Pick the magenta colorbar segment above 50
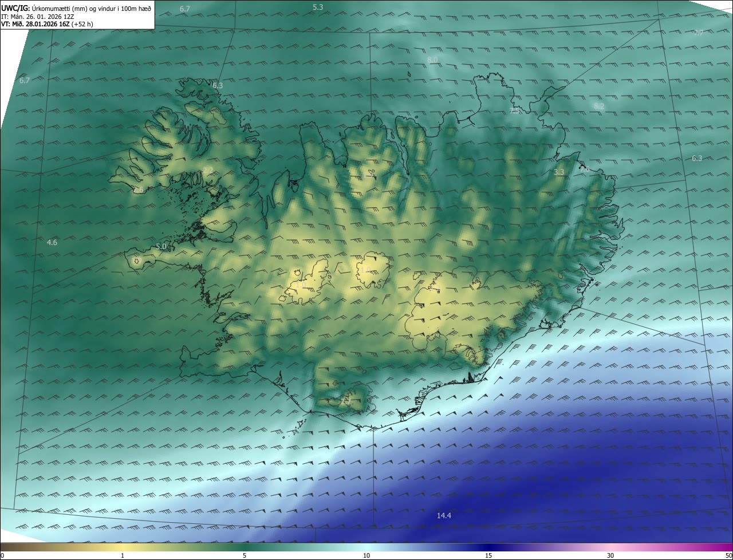Screen dimensions: 733x560 point(727,547)
